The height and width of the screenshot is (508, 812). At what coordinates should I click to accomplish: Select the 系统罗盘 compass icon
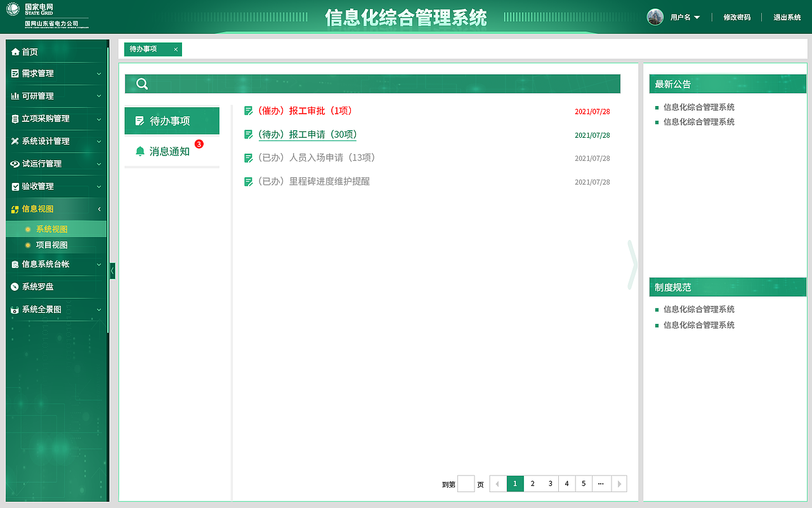click(15, 287)
